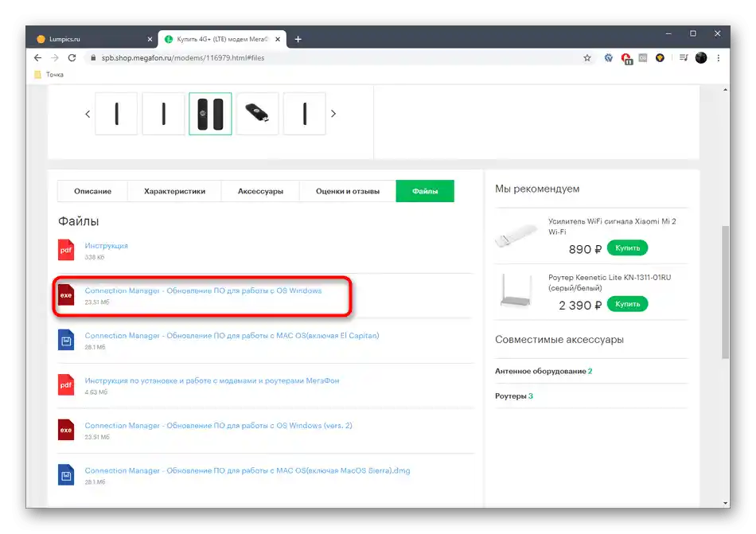Click the gray square extension icon
The width and height of the screenshot is (756, 534).
click(643, 58)
